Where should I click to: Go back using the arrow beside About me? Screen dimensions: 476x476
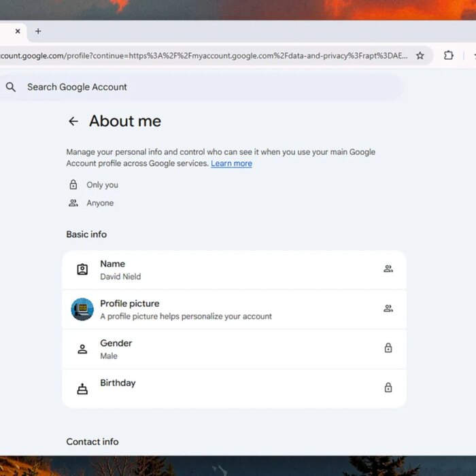click(x=73, y=121)
